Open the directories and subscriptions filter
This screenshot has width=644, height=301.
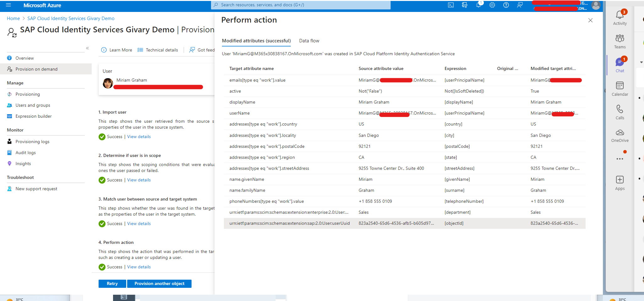[x=465, y=5]
